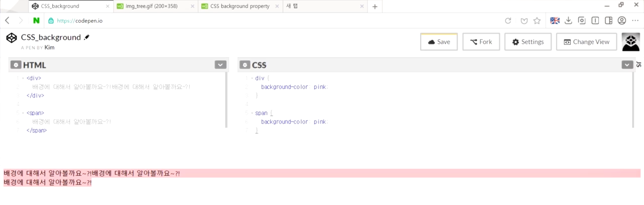The height and width of the screenshot is (205, 644).
Task: Collapse the span rule fold arrow in CSS
Action: coord(252,113)
